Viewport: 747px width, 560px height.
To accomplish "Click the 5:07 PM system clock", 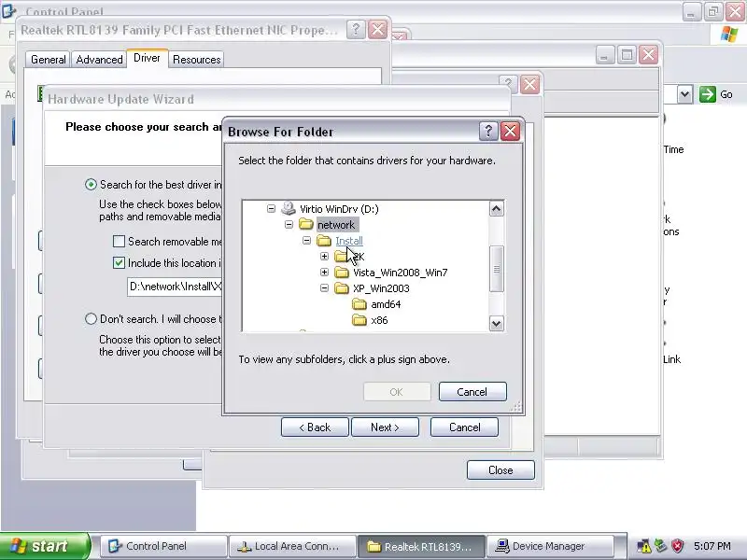I will [712, 546].
